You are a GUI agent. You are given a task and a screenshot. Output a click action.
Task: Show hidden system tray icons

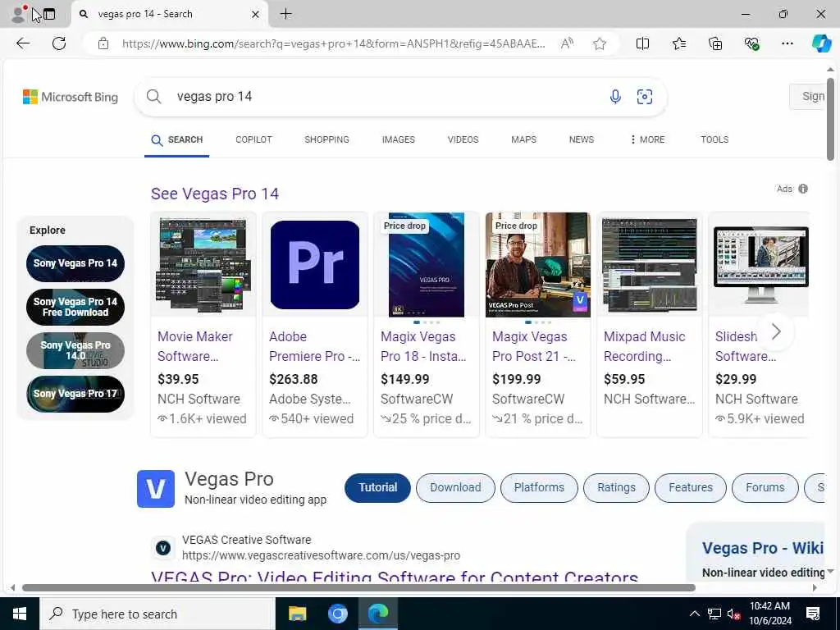click(694, 614)
